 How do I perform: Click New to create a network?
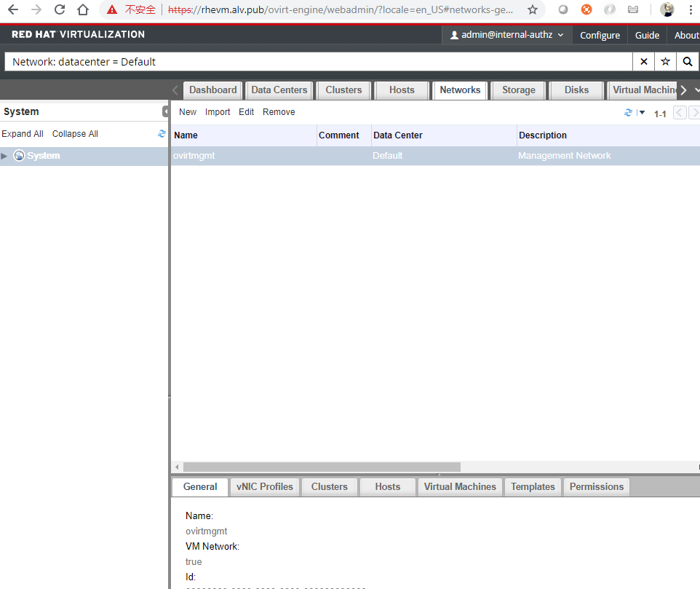pos(188,112)
